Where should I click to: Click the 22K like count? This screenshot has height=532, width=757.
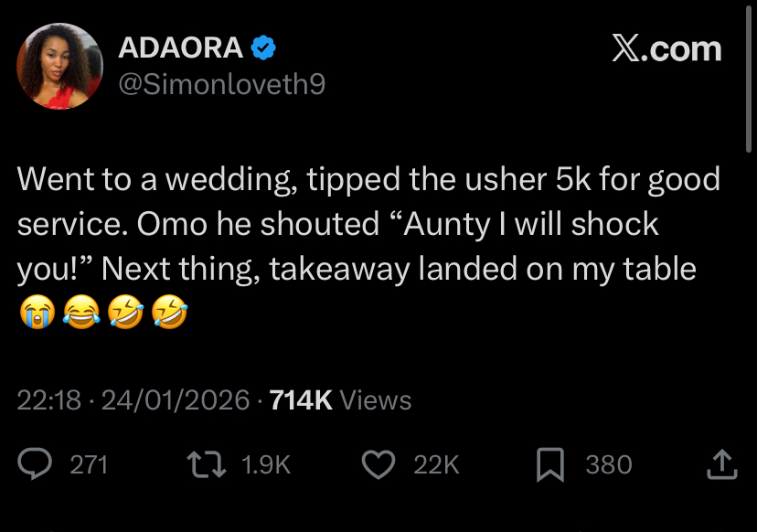point(436,464)
